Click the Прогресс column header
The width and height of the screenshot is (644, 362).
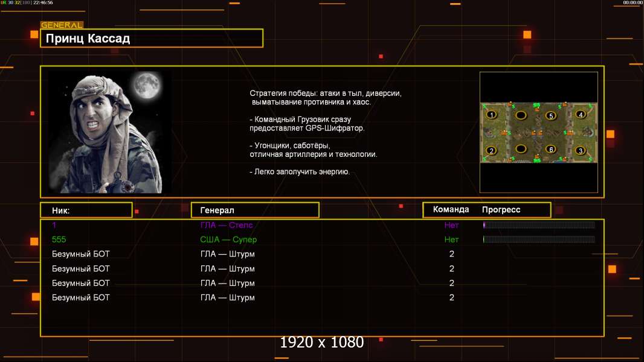[501, 209]
